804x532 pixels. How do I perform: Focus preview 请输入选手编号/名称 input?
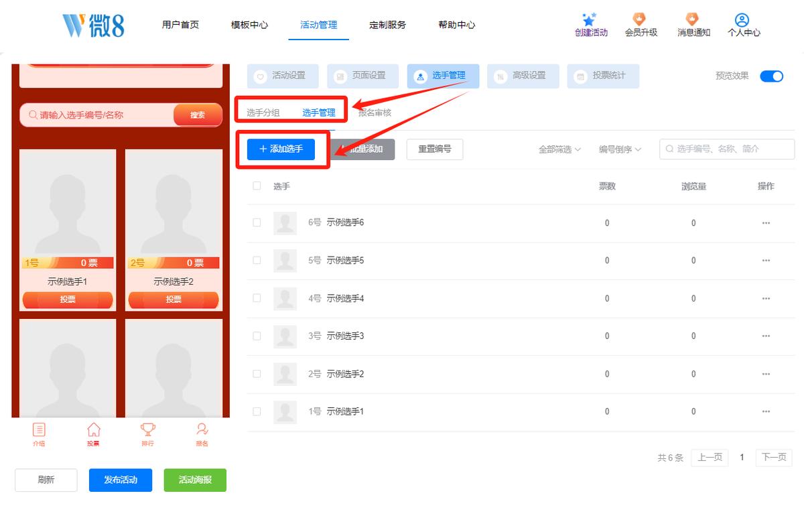pyautogui.click(x=97, y=115)
